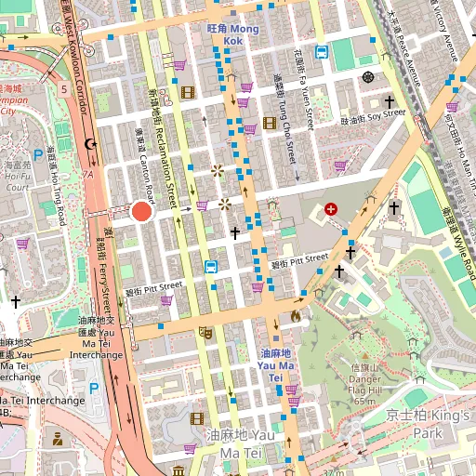Click the Danger Flag Hill 65 m label

pos(364,385)
